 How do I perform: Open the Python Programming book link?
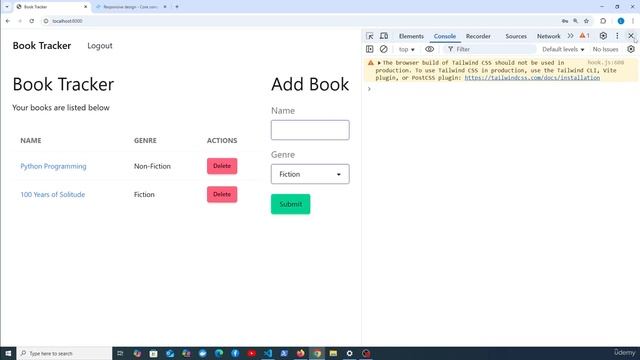pyautogui.click(x=53, y=166)
